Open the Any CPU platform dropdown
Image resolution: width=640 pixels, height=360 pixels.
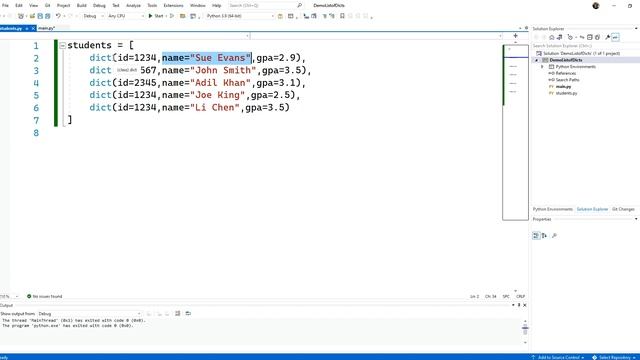coord(126,16)
